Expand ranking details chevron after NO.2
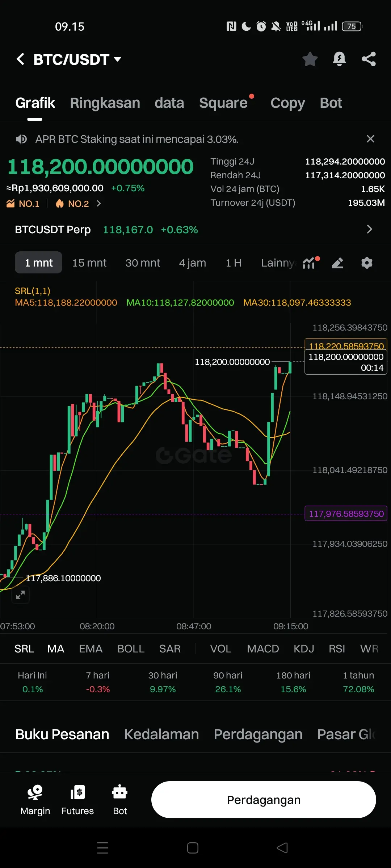Viewport: 391px width, 868px height. click(98, 204)
